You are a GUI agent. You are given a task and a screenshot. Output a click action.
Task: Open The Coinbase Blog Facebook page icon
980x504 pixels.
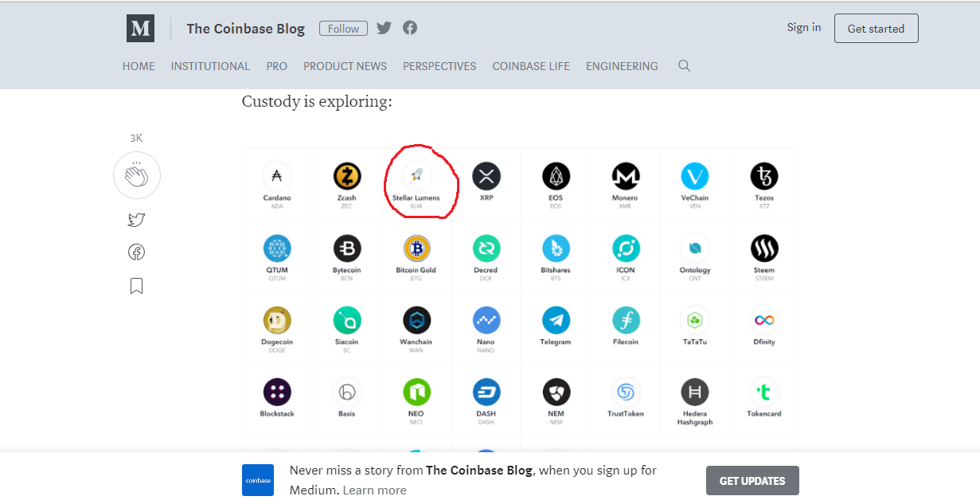[x=410, y=28]
